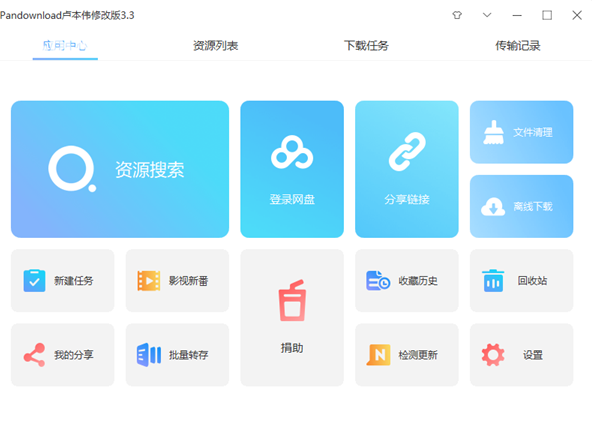Select the 我的分享 label
The image size is (592, 425).
coord(74,355)
